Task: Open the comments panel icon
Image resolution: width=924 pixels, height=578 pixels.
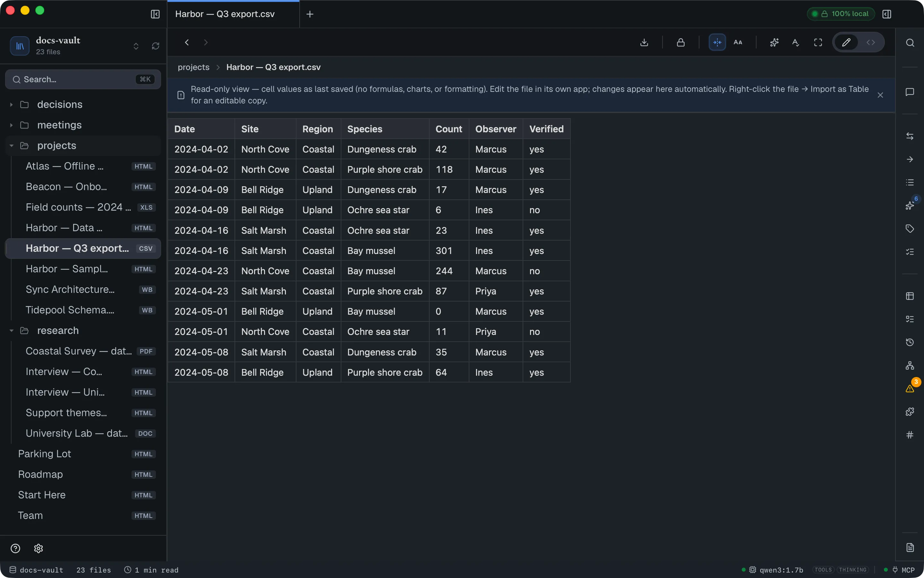Action: click(910, 92)
